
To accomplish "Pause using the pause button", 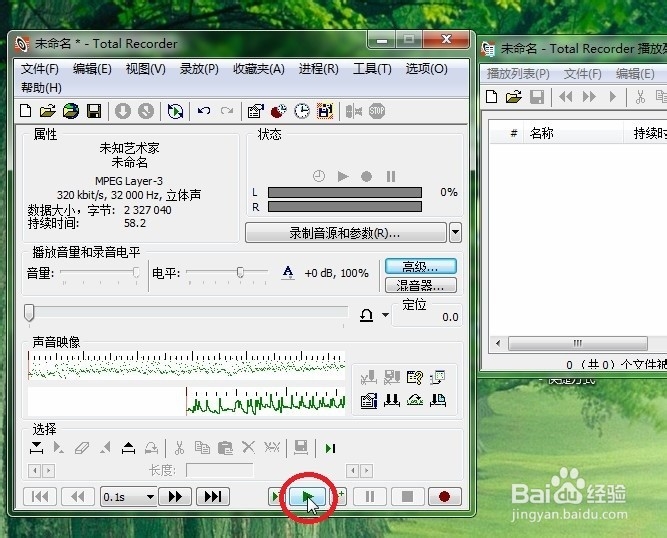I will point(370,496).
